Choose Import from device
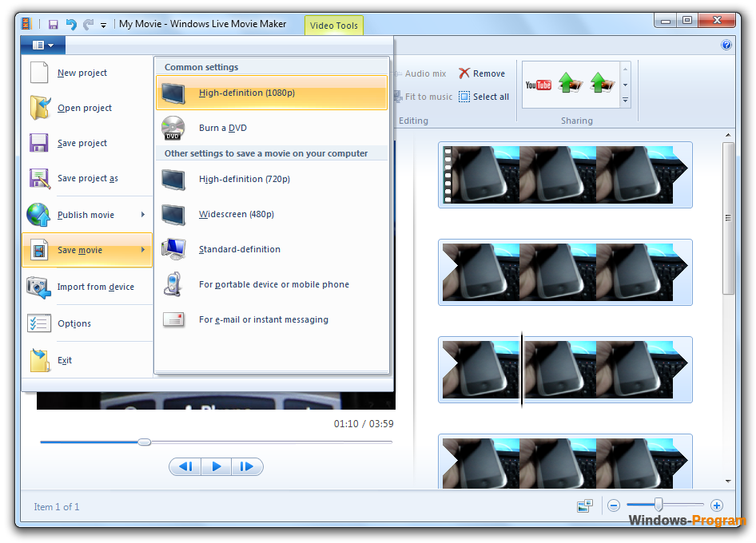This screenshot has width=756, height=543. pos(88,287)
